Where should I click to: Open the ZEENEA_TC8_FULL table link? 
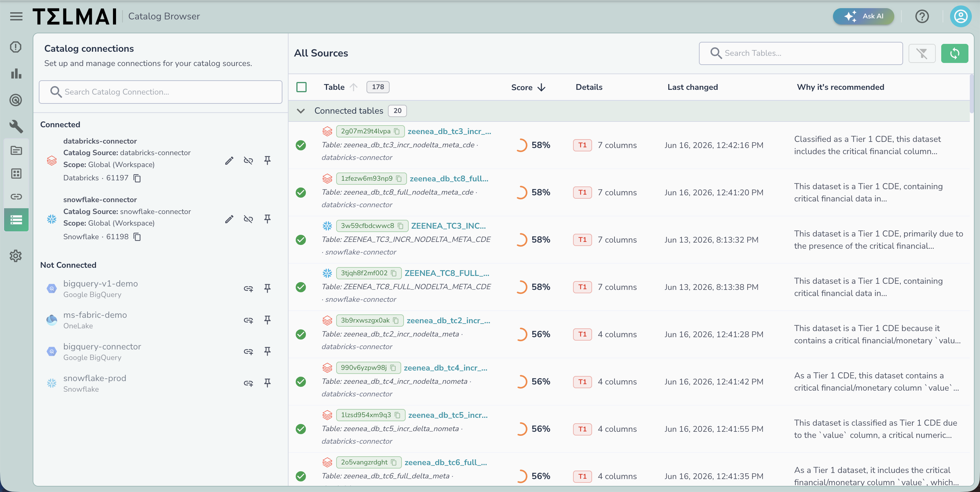(447, 273)
